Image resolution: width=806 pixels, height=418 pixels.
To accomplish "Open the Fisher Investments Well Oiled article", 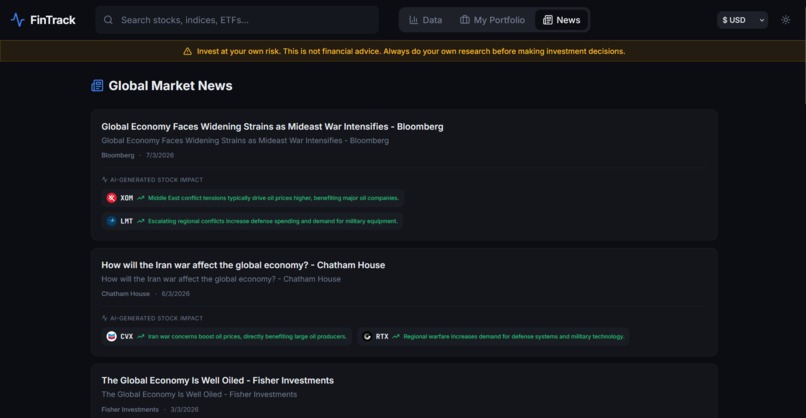I will click(x=217, y=380).
